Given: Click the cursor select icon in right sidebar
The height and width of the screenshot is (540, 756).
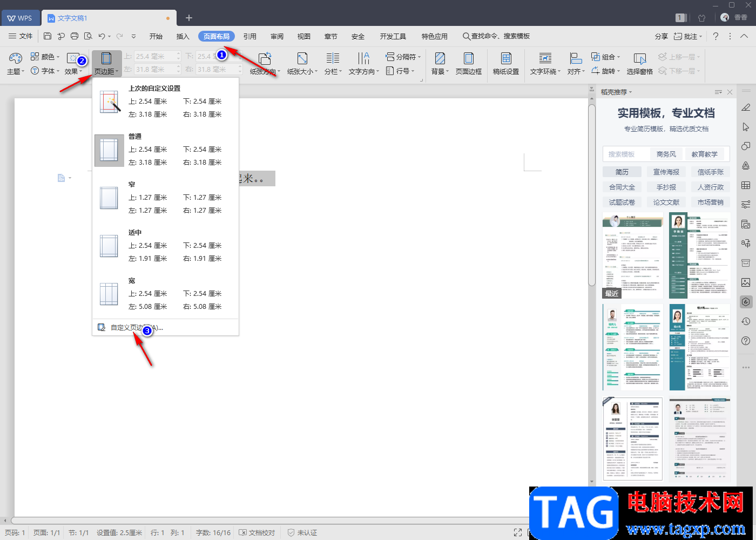Looking at the screenshot, I should 746,127.
